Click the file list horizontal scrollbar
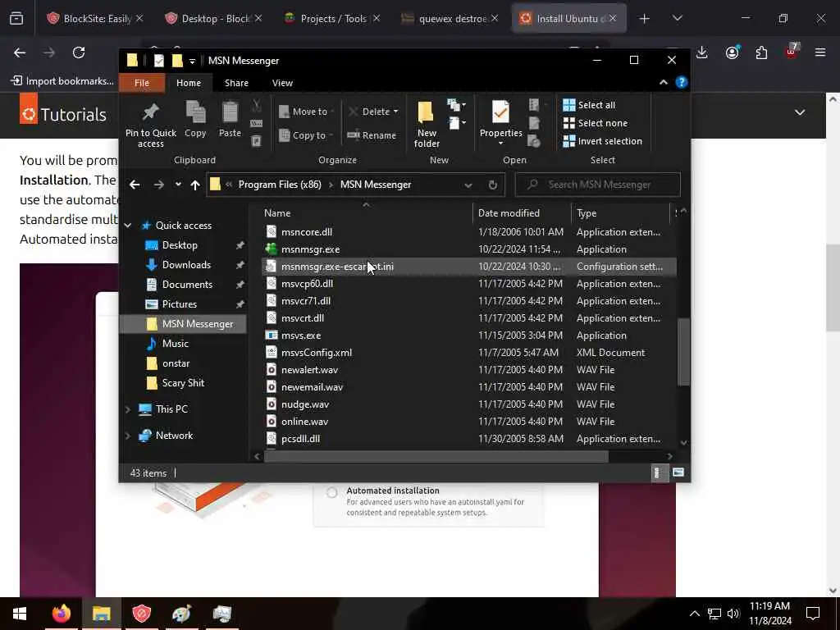Screen dimensions: 840x630 click(x=436, y=456)
